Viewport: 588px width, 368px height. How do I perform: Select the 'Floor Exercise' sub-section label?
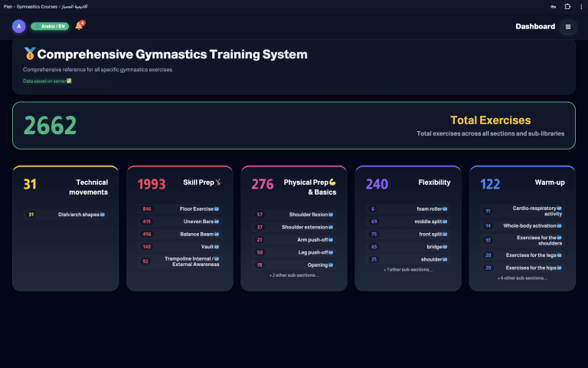(197, 209)
